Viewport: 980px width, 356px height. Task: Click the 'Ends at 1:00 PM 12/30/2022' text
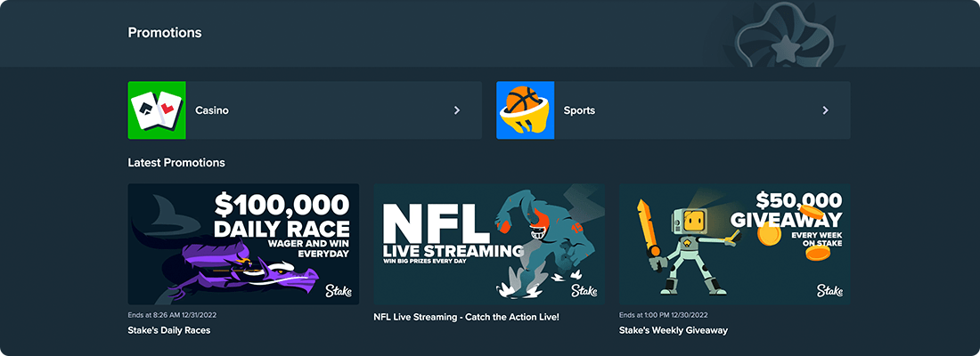pyautogui.click(x=664, y=315)
